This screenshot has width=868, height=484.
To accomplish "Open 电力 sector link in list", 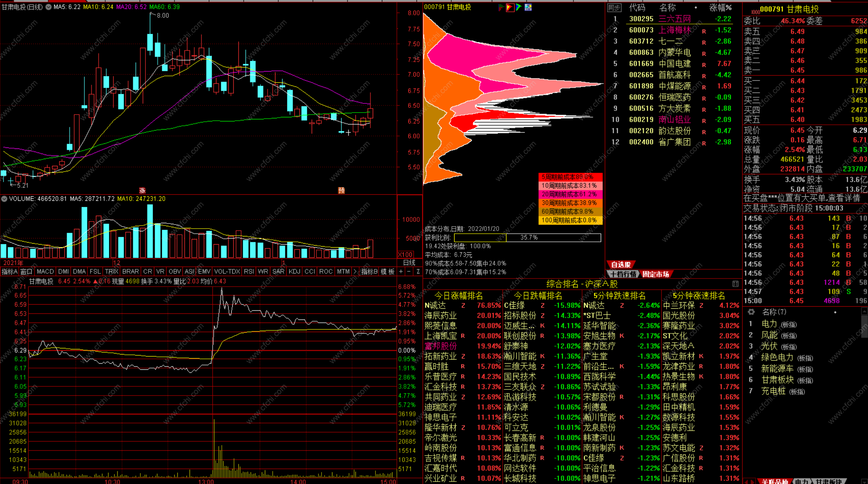I will (769, 324).
